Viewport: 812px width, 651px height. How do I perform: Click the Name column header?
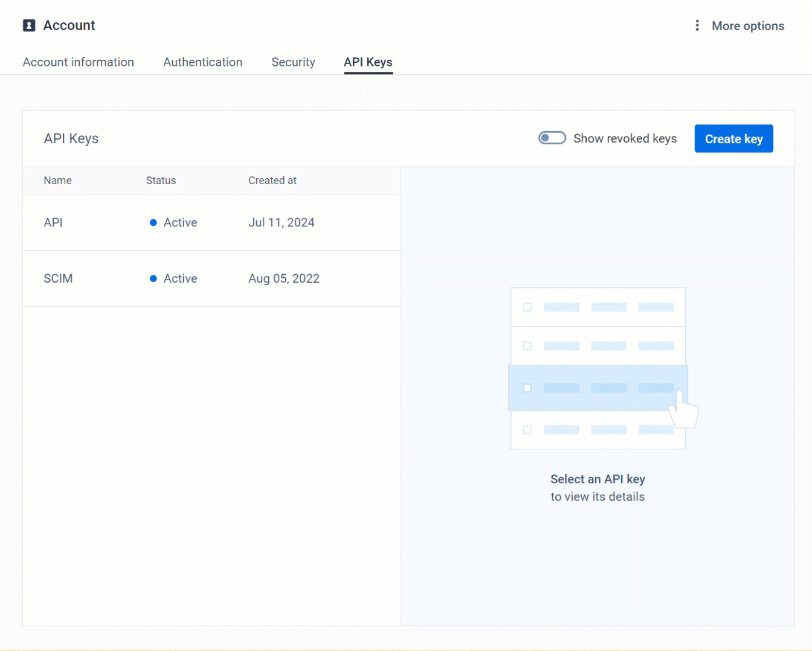[57, 180]
